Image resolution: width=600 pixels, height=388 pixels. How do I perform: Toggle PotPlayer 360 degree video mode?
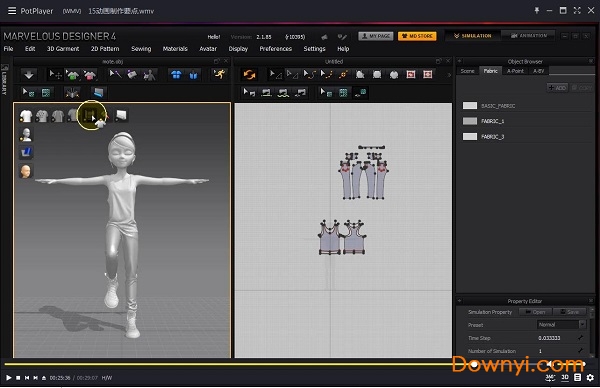(550, 377)
